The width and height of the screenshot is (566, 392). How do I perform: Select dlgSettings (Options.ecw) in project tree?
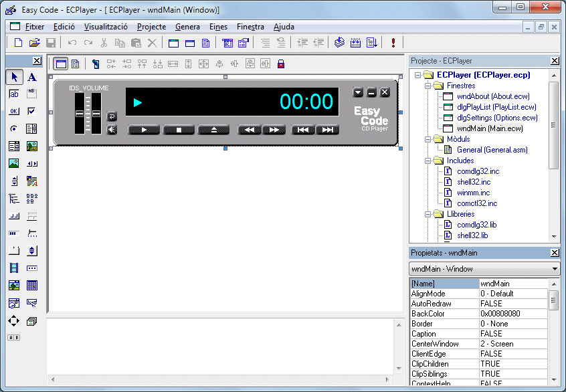(x=497, y=118)
